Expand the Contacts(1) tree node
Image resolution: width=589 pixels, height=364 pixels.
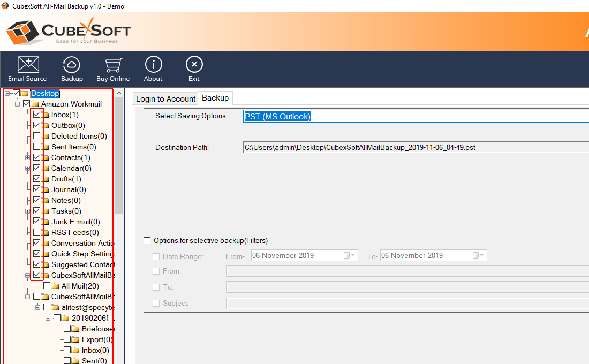point(27,158)
